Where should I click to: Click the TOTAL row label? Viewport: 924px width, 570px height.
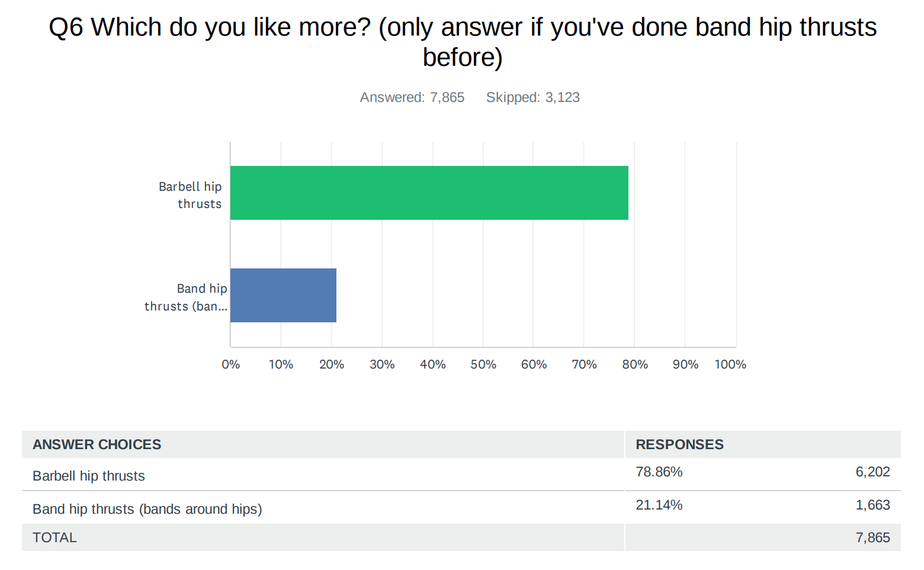pyautogui.click(x=54, y=537)
